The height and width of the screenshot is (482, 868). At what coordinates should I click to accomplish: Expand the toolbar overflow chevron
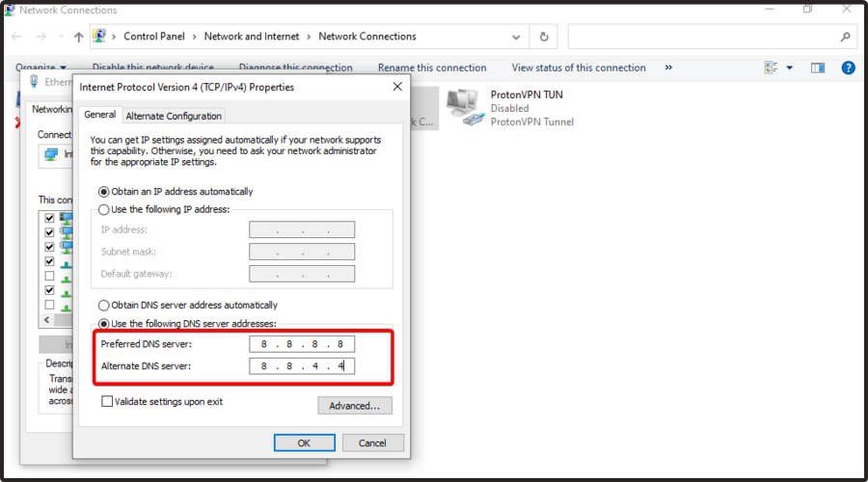pos(668,68)
